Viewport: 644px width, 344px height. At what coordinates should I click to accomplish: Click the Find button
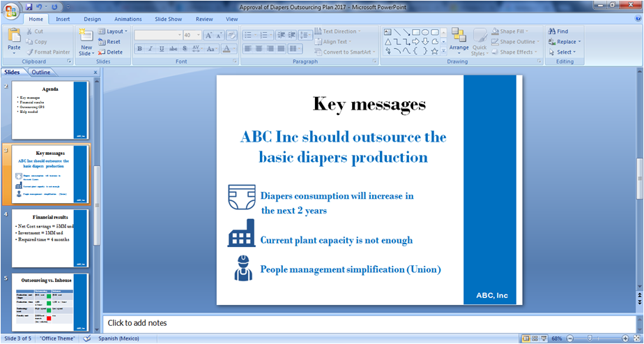[558, 31]
